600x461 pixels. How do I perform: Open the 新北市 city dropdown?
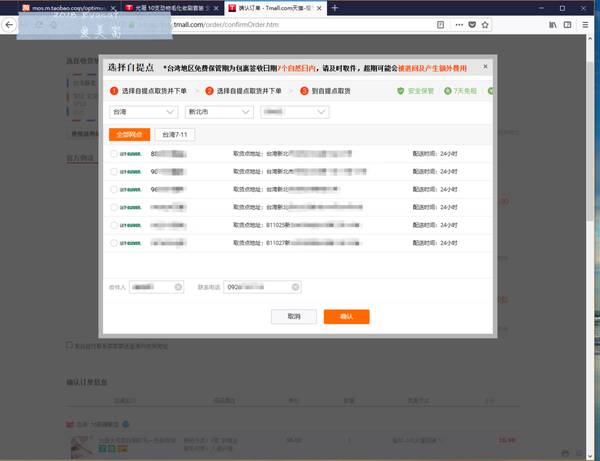[x=219, y=112]
